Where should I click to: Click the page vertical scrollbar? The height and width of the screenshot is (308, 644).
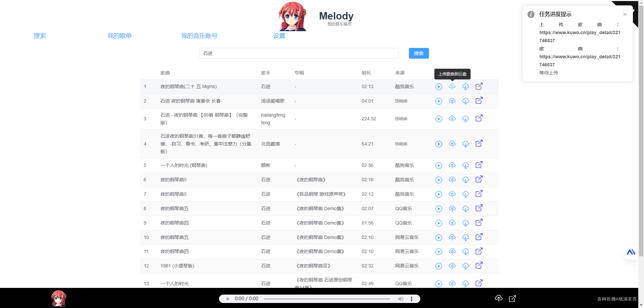coord(641,131)
